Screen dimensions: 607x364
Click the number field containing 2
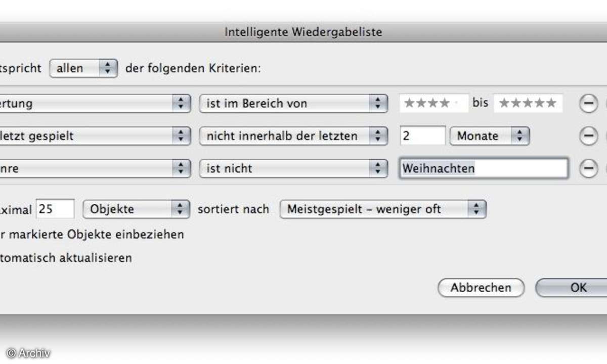click(x=422, y=136)
